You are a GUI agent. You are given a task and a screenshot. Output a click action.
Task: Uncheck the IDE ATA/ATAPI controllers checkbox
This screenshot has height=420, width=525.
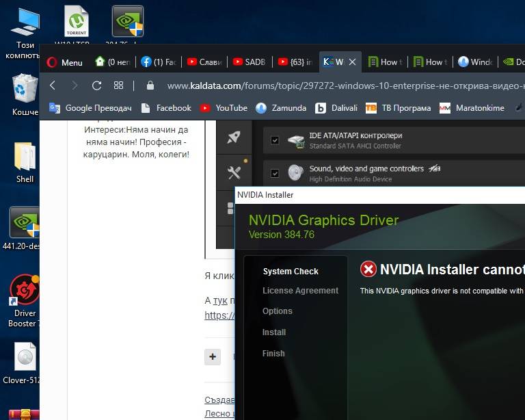pyautogui.click(x=275, y=140)
